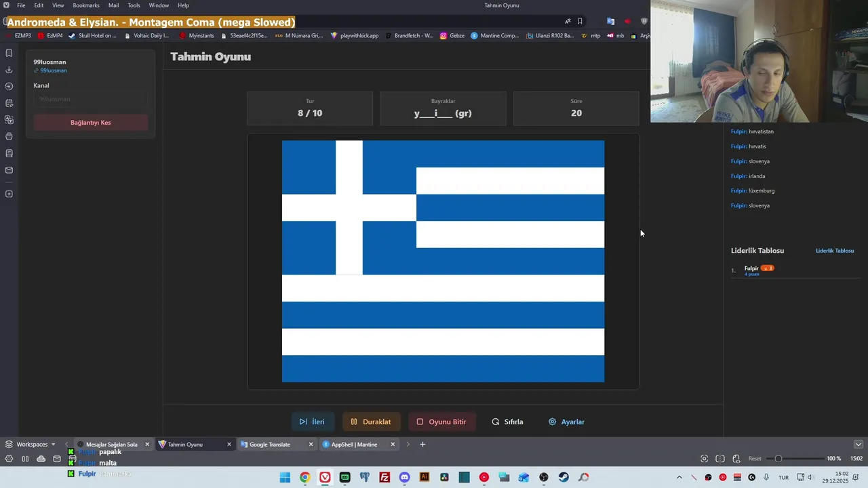Open the Tools menu
This screenshot has width=868, height=488.
tap(134, 5)
